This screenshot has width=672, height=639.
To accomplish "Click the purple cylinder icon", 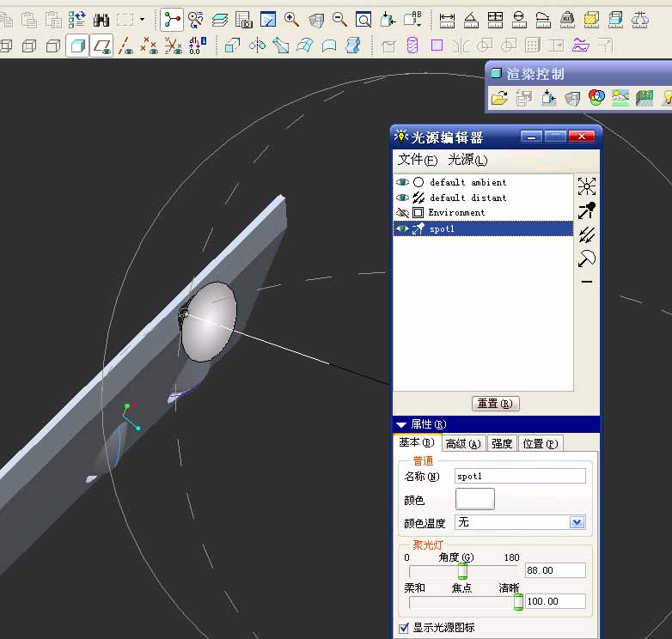I will tap(412, 46).
